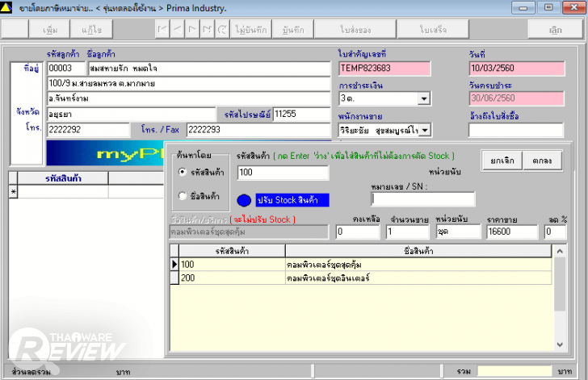Open the พนักงานขาย salesperson dropdown

pyautogui.click(x=425, y=130)
